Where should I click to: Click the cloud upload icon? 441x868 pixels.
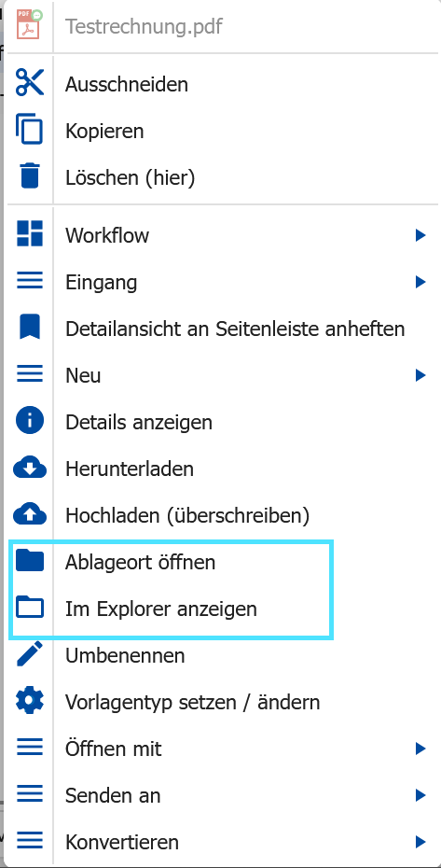click(x=29, y=515)
